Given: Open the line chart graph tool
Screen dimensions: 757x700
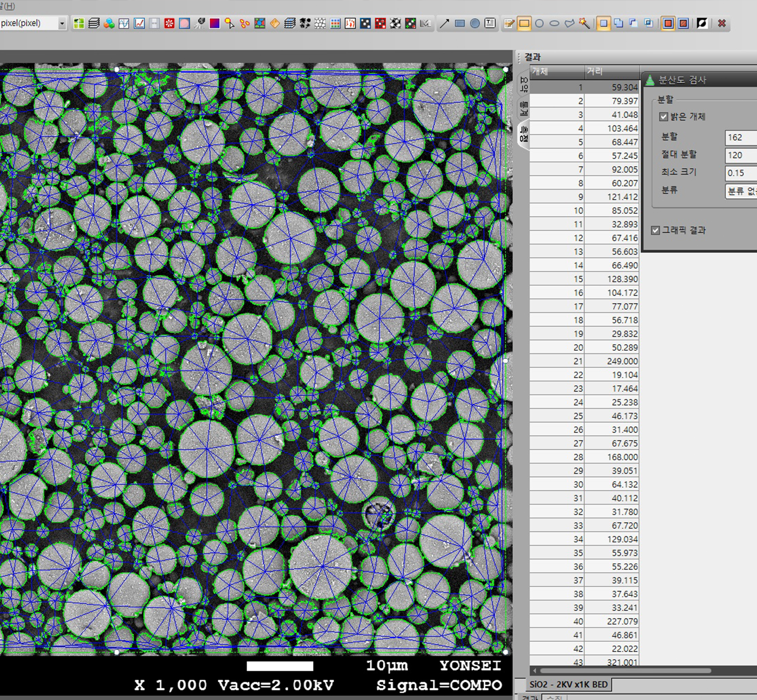Looking at the screenshot, I should coord(139,23).
